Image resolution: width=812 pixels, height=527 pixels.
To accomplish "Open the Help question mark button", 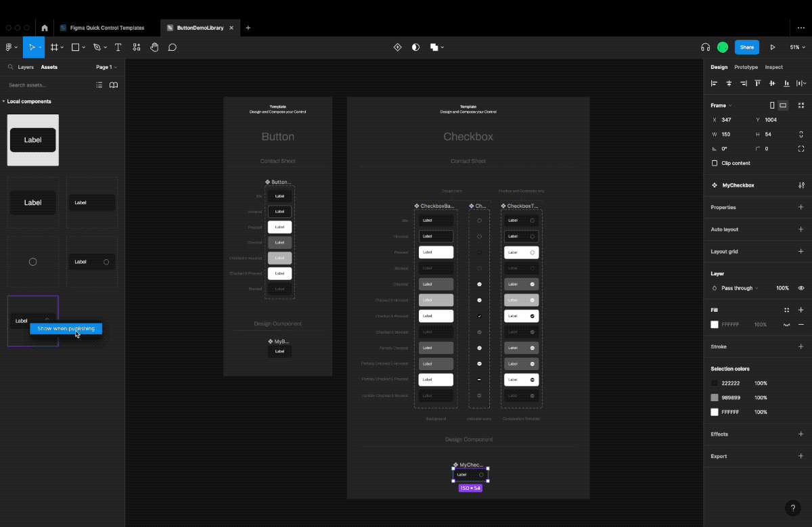I will [x=792, y=508].
